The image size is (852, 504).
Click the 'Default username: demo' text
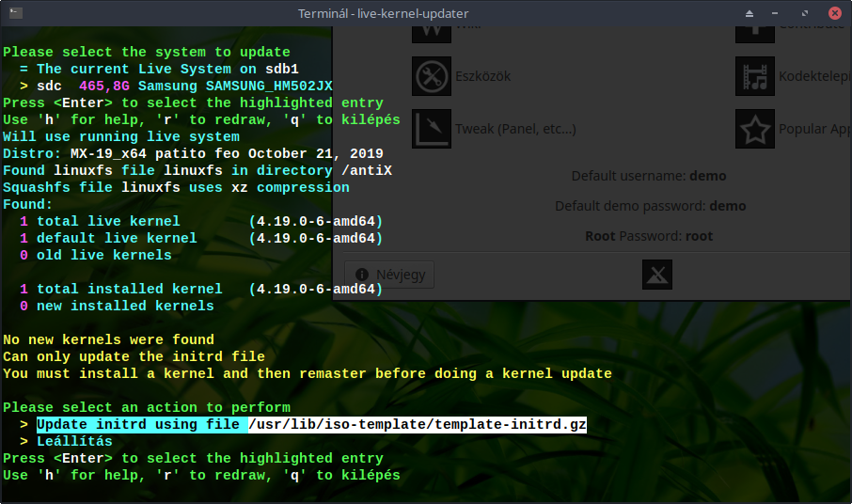(649, 176)
